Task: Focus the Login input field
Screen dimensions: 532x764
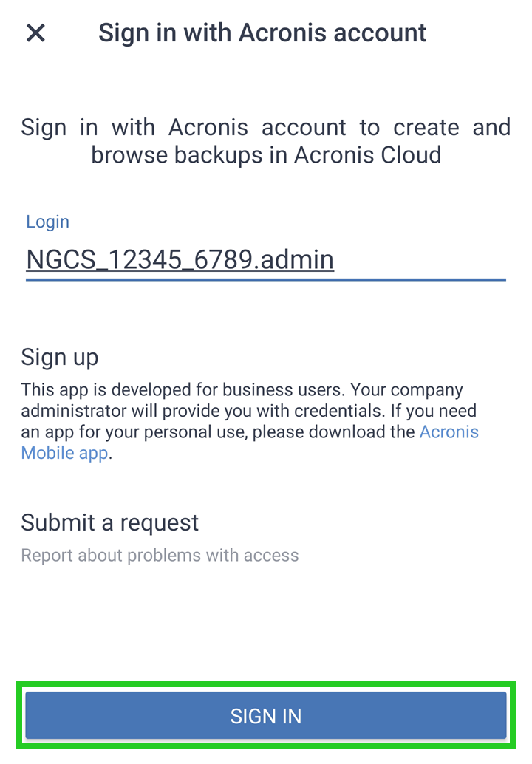Action: [265, 259]
